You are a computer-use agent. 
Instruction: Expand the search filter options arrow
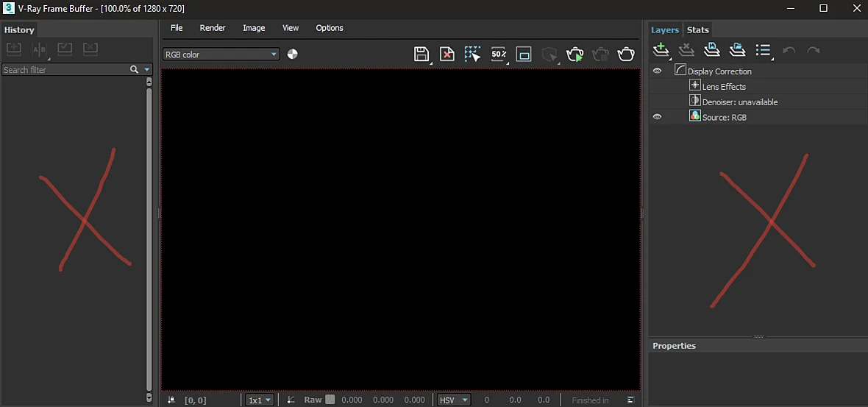pos(146,70)
